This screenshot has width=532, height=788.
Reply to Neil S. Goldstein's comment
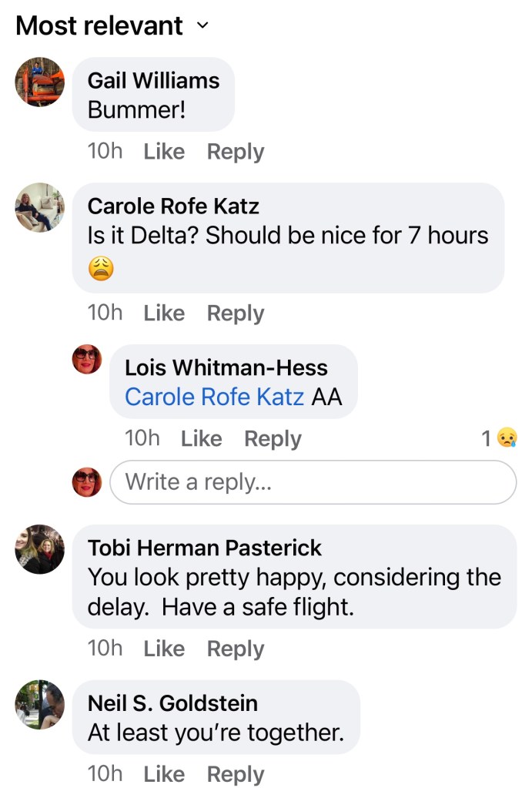tap(236, 773)
